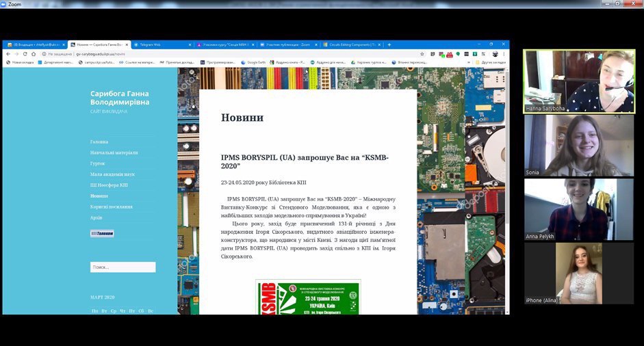This screenshot has width=644, height=346.
Task: Select iPhone (Alina) video tile
Action: coord(579,274)
